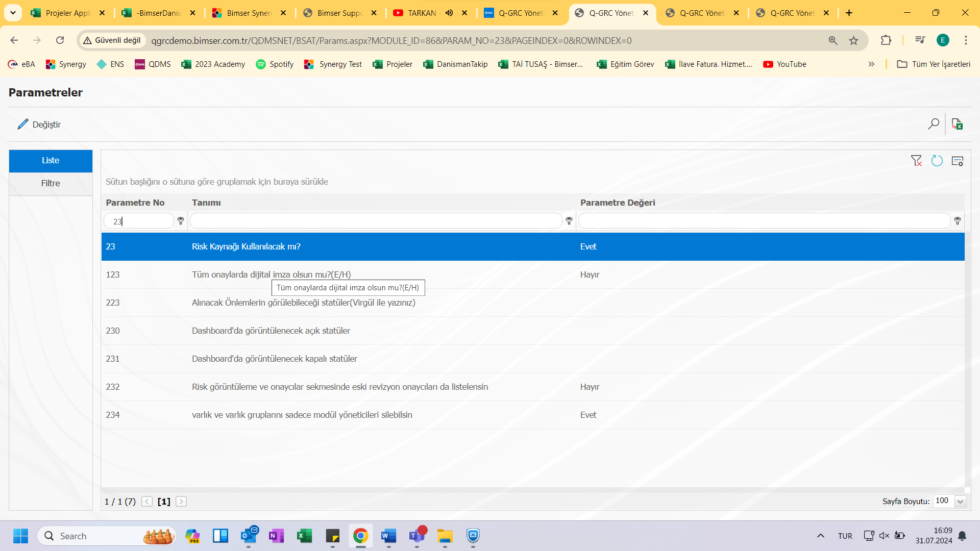Open the Extensions puzzle icon
This screenshot has height=551, width=980.
[x=886, y=40]
